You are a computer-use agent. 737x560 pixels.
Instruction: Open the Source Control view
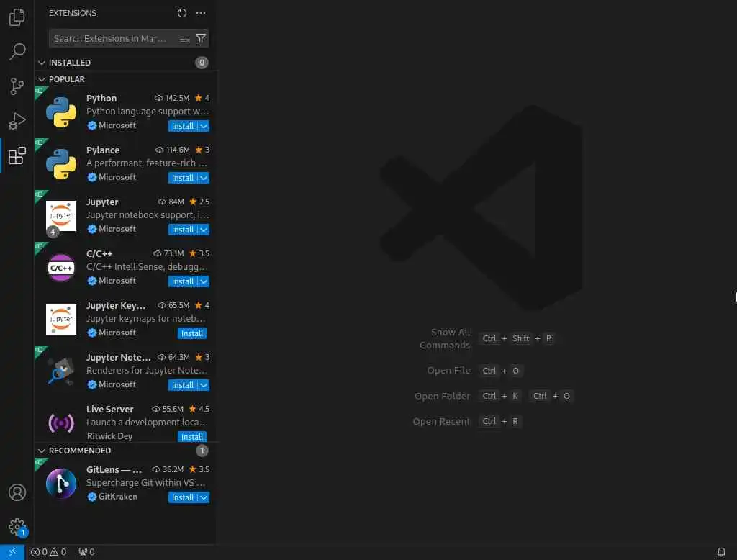click(x=17, y=86)
